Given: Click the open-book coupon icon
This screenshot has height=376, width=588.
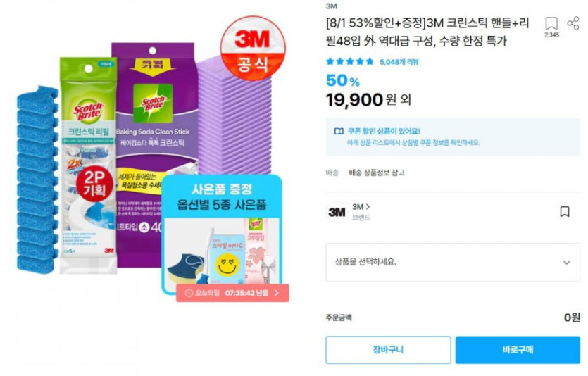Looking at the screenshot, I should point(339,131).
